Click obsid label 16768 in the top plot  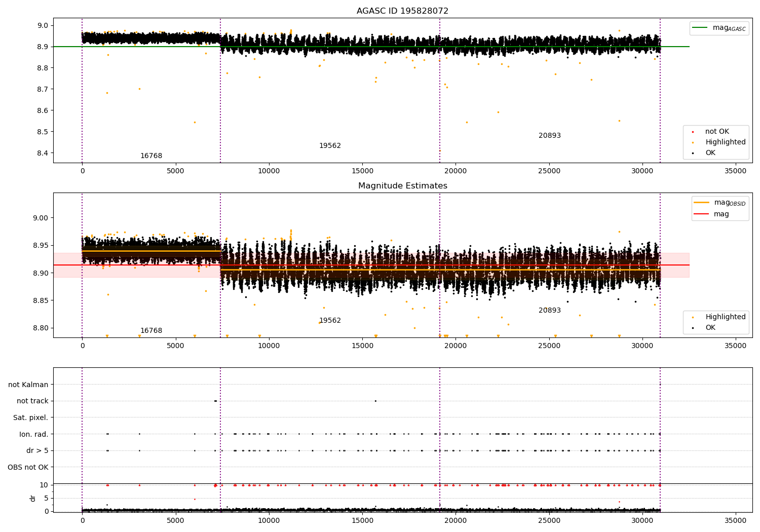tap(151, 156)
